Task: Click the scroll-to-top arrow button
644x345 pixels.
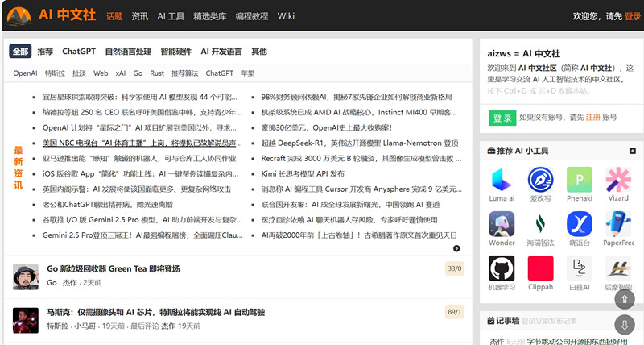Action: coord(625,299)
